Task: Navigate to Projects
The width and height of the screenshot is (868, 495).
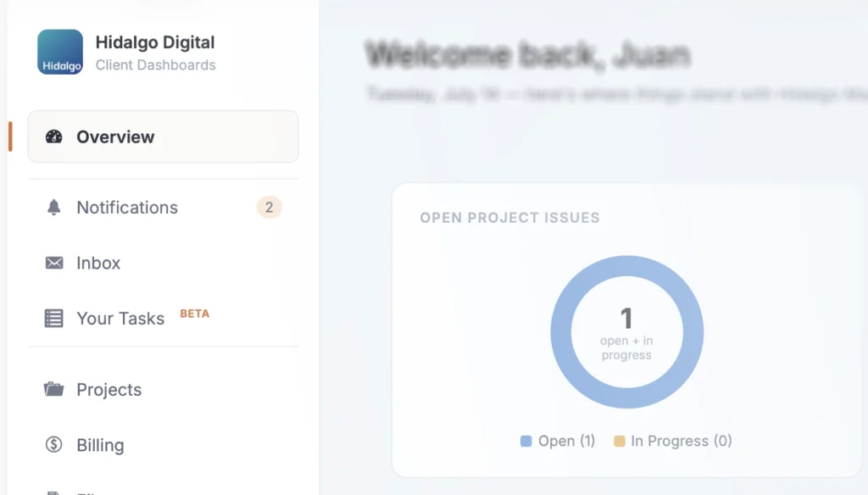Action: click(x=163, y=389)
